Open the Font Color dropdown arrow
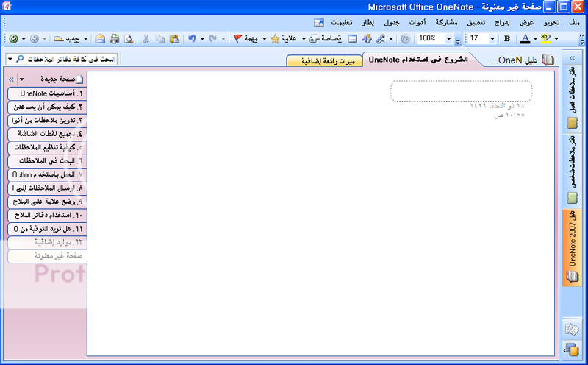Image resolution: width=588 pixels, height=365 pixels. [x=535, y=39]
